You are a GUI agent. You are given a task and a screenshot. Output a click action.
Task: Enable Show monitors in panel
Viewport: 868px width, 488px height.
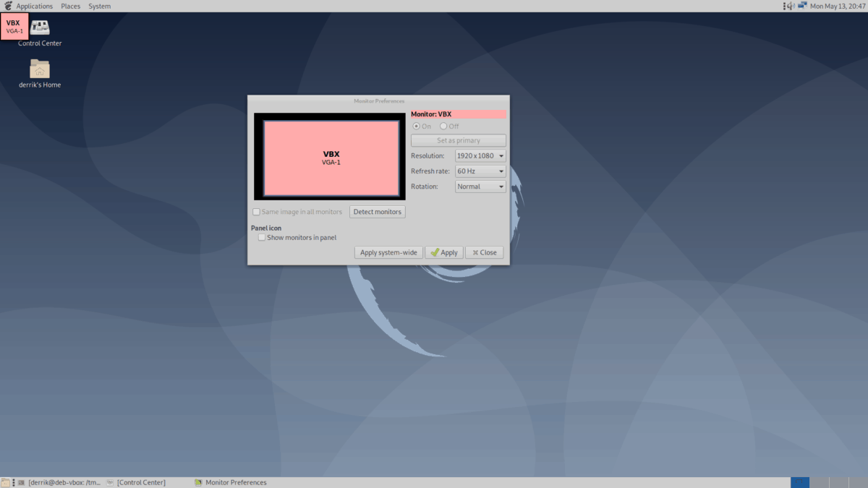(x=261, y=236)
